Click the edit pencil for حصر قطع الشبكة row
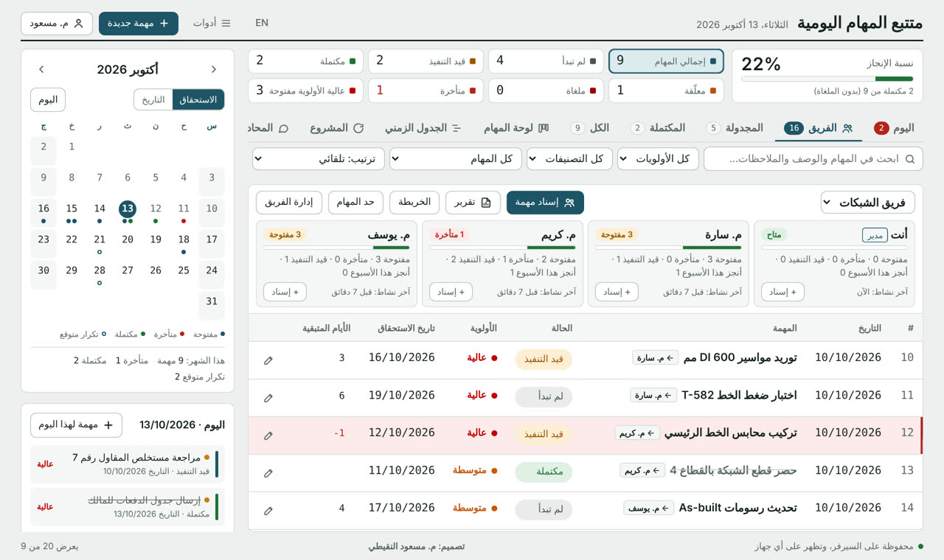The width and height of the screenshot is (944, 560). 268,473
